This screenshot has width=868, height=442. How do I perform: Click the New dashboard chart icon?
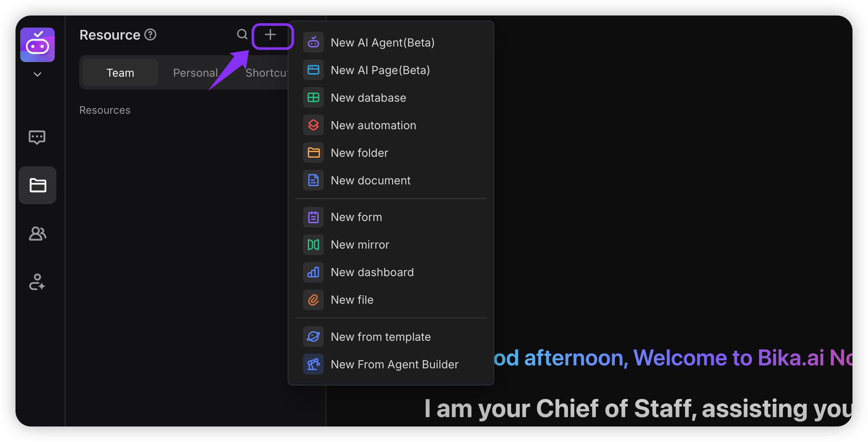[x=313, y=272]
